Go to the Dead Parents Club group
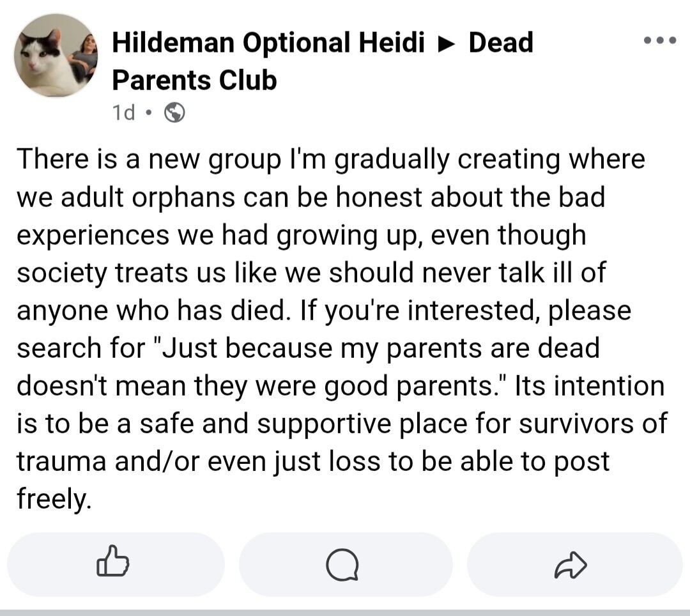Image resolution: width=690 pixels, height=616 pixels. [x=501, y=43]
